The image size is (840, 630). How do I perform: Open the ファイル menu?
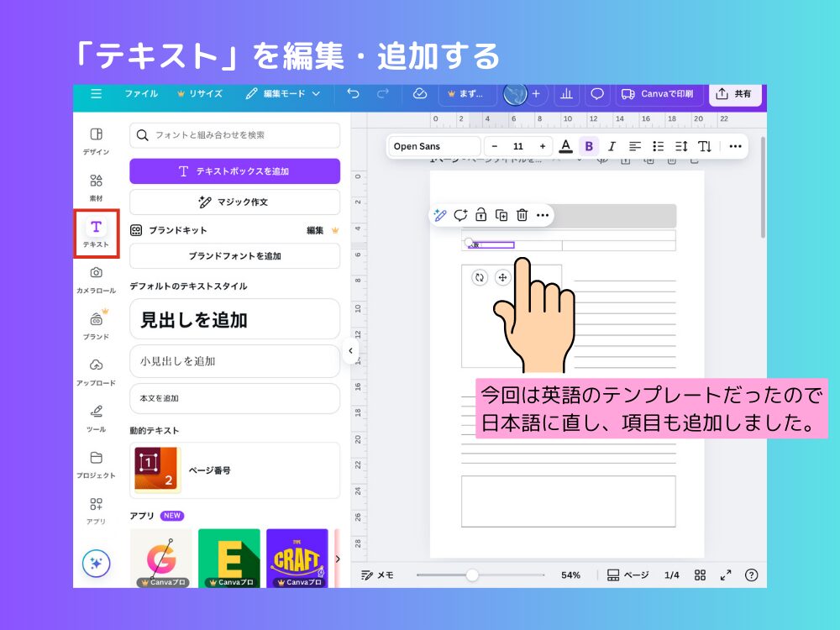(x=141, y=94)
